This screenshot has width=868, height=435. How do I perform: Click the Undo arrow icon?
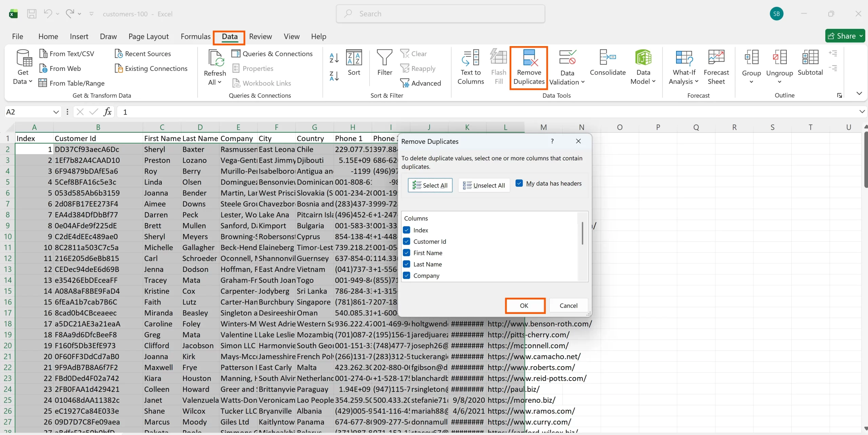tap(48, 14)
